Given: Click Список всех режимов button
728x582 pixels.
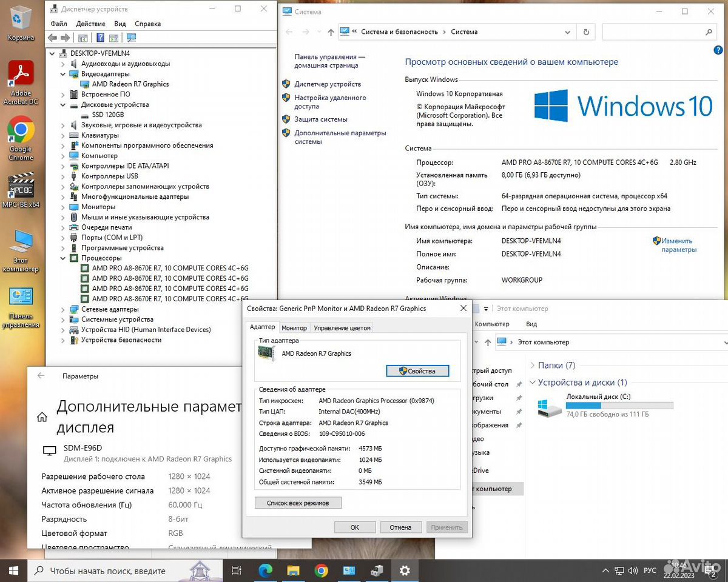Looking at the screenshot, I should tap(298, 503).
